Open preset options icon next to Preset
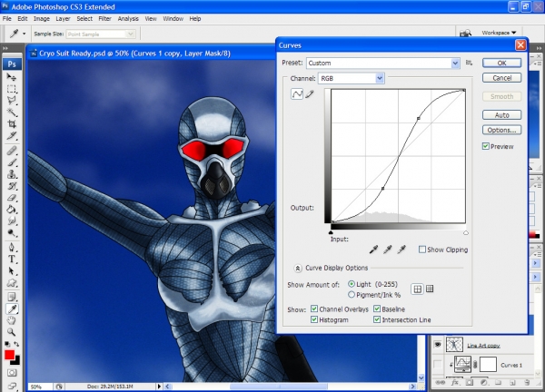545x392 pixels. point(470,63)
